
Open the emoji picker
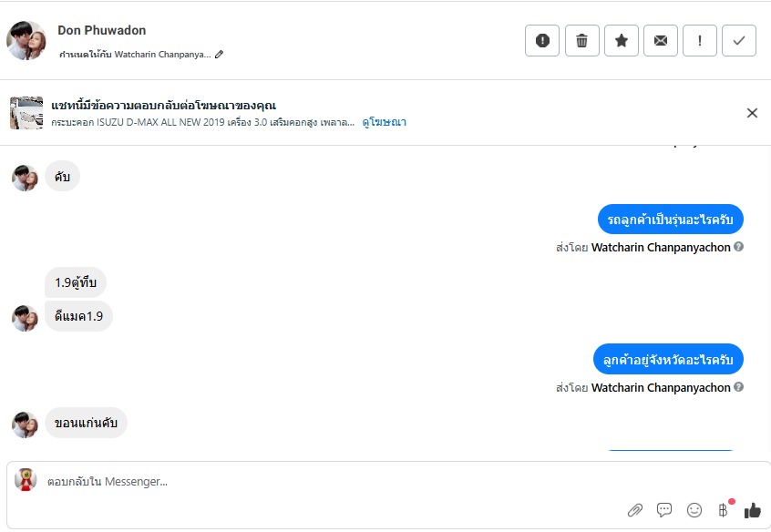coord(694,510)
